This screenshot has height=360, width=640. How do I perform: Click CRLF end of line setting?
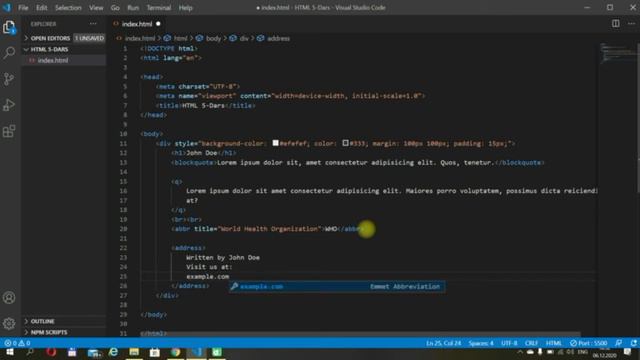click(531, 343)
